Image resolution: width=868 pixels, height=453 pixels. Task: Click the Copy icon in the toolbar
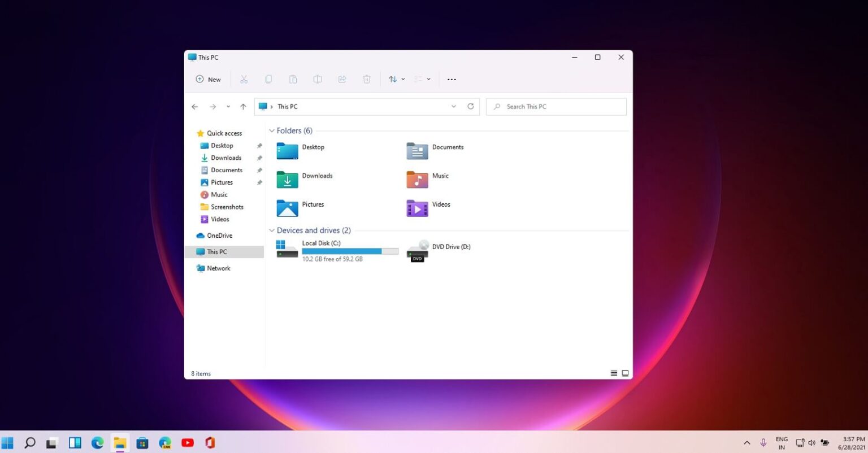click(268, 79)
